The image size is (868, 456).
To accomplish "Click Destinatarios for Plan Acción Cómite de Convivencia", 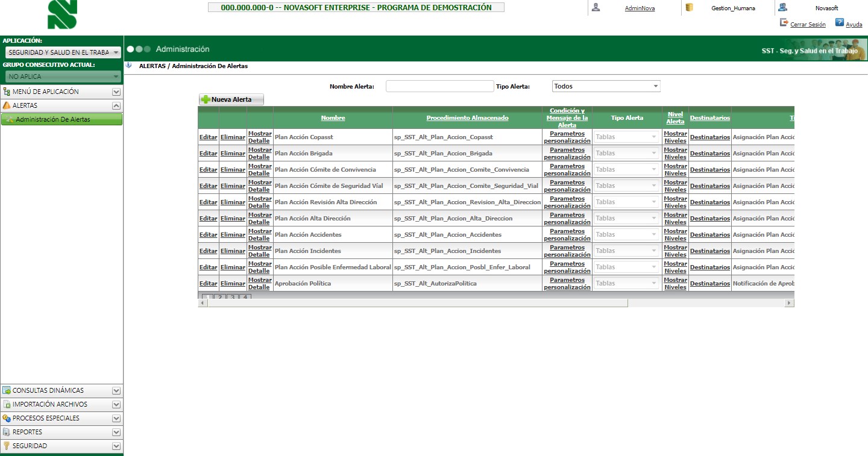I will tap(710, 170).
